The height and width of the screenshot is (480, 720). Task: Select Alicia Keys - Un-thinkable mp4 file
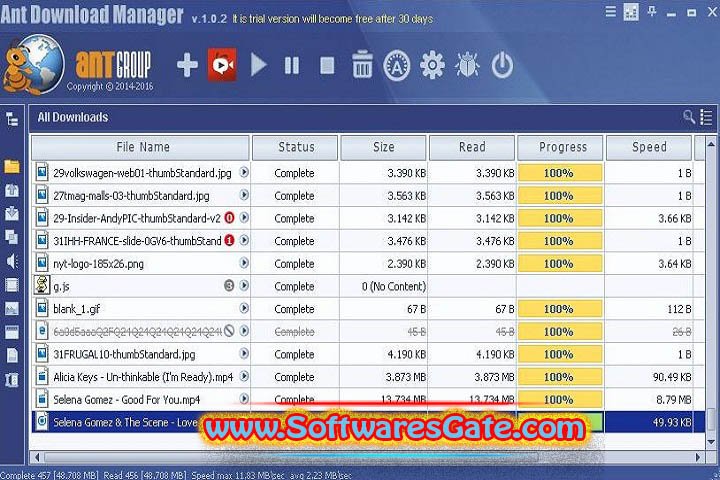click(143, 377)
